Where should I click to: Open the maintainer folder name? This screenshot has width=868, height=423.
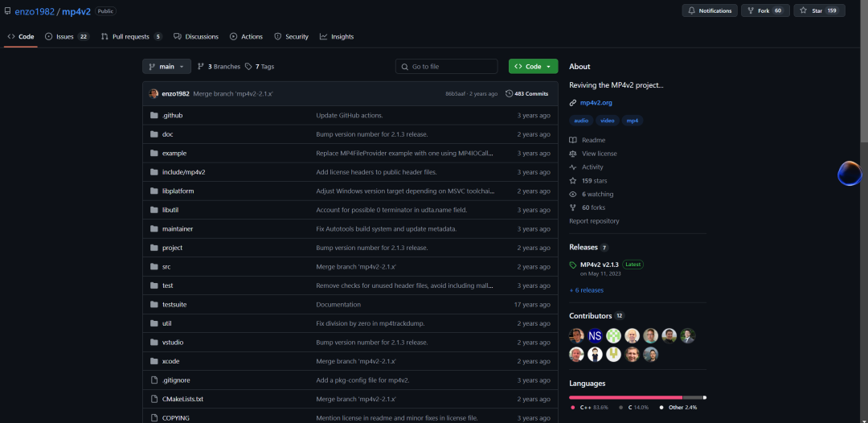(x=178, y=228)
